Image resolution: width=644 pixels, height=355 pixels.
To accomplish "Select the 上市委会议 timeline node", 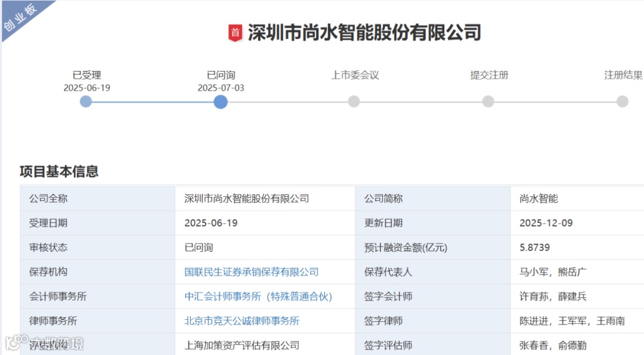I will click(x=354, y=101).
